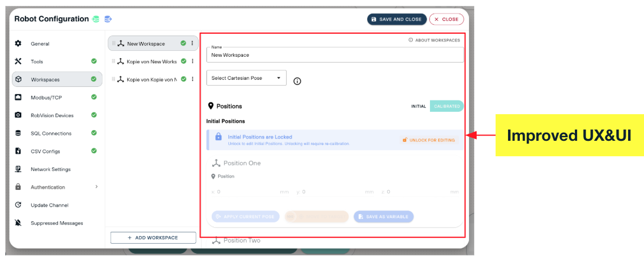The height and width of the screenshot is (265, 644).
Task: Click drag handle of New Workspace item
Action: click(114, 44)
